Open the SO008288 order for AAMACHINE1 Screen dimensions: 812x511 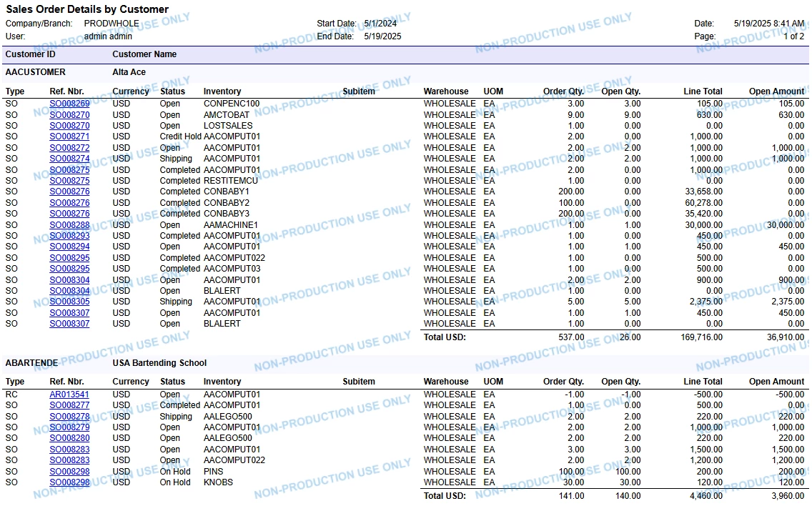click(69, 225)
